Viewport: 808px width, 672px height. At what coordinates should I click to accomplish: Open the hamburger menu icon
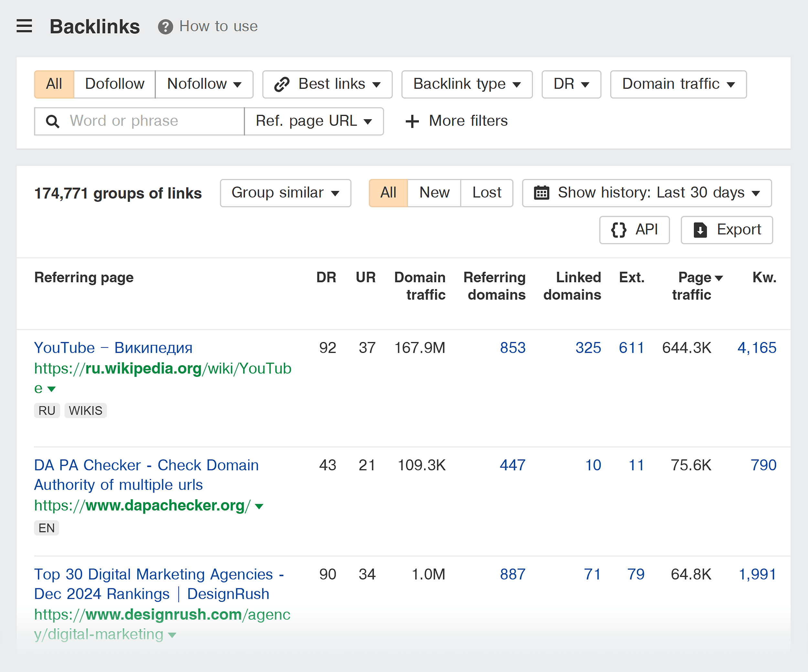coord(24,26)
